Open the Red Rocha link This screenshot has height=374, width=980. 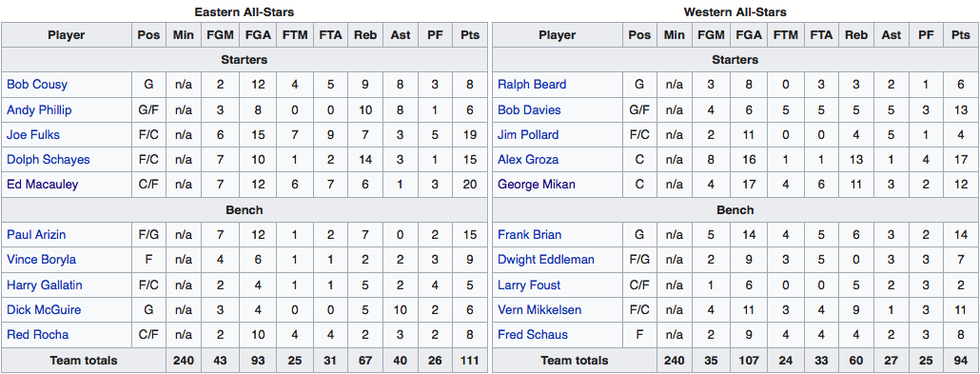(x=37, y=335)
